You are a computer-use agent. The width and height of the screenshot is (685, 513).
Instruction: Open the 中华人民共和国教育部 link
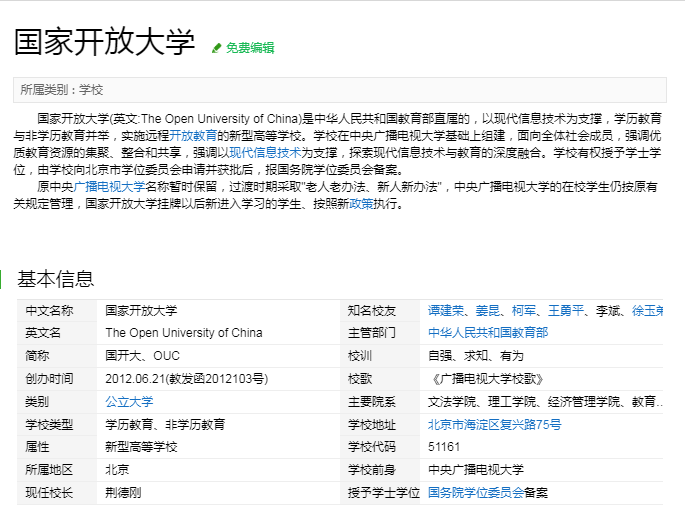[x=488, y=333]
